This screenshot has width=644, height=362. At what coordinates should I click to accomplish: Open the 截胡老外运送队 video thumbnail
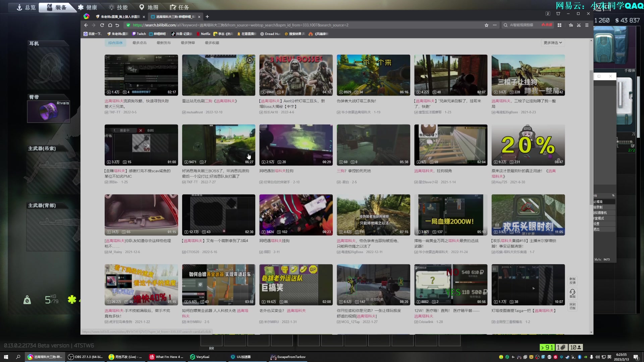coord(296,285)
